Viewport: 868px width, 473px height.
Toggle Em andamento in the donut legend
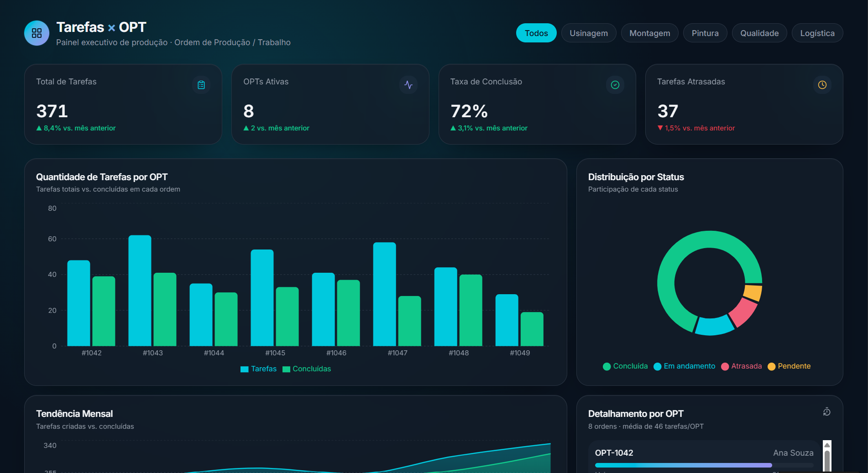tap(685, 366)
